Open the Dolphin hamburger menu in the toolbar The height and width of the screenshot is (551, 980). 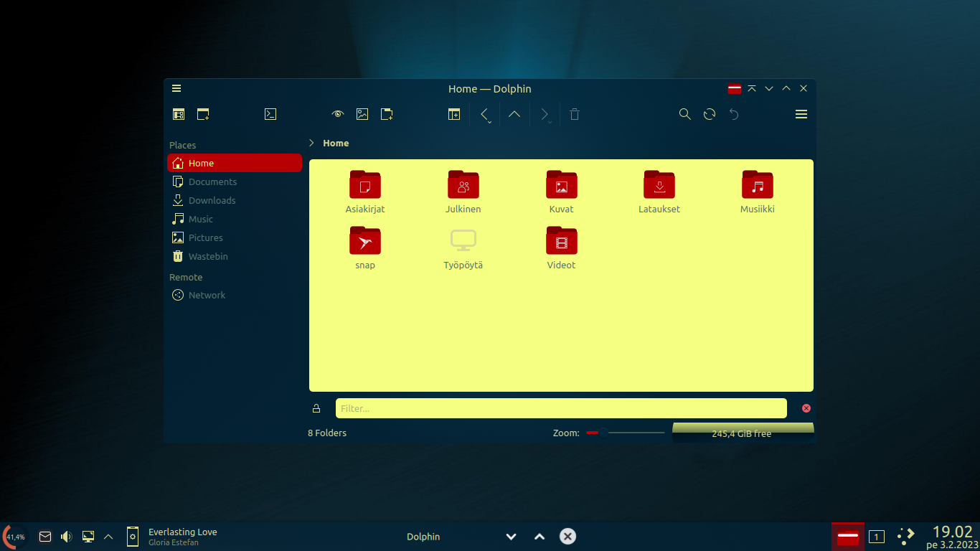(x=801, y=114)
